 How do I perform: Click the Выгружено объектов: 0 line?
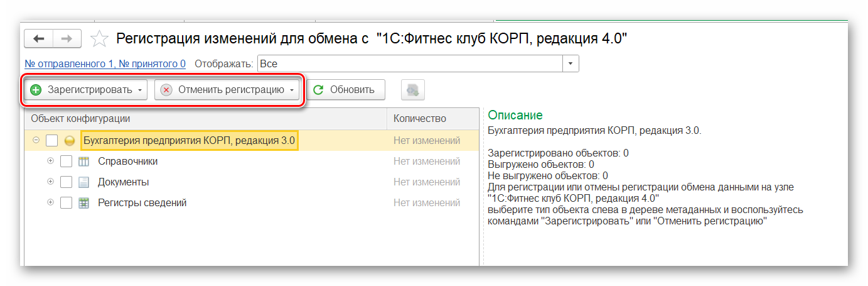click(541, 164)
